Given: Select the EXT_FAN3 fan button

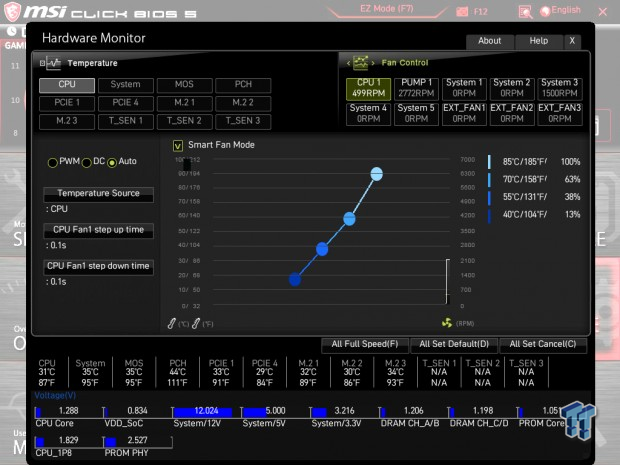Looking at the screenshot, I should point(560,114).
